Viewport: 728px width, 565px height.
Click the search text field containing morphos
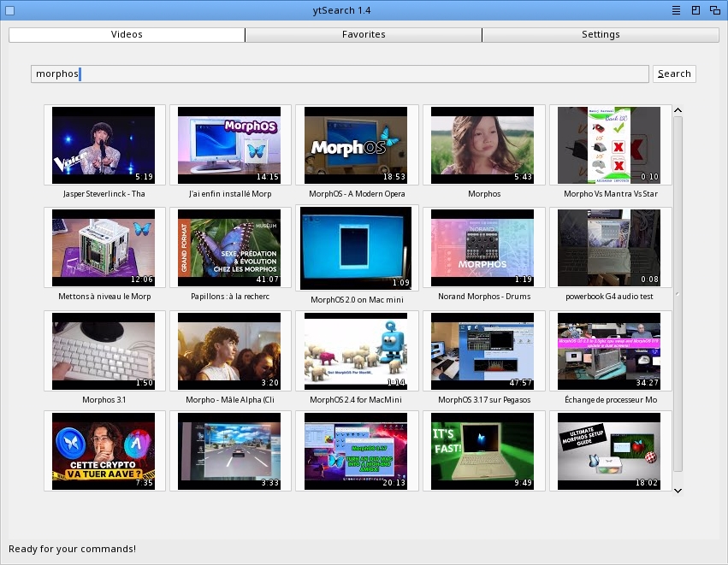click(340, 74)
